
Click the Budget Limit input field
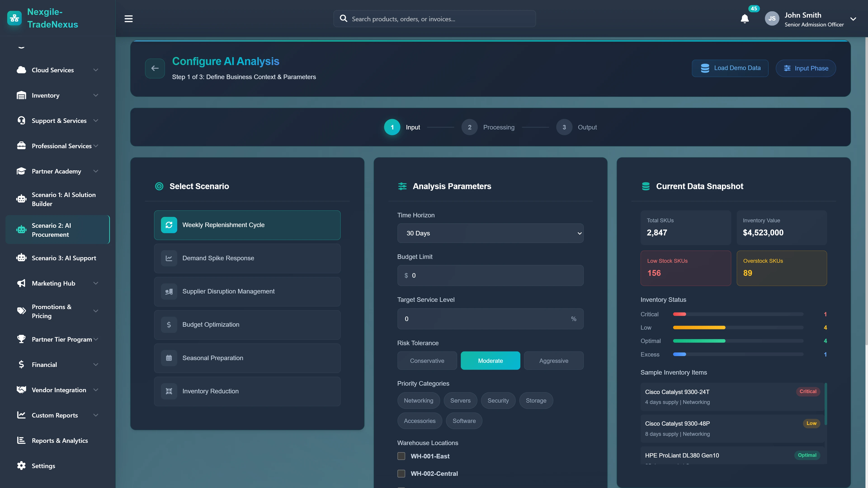click(490, 275)
